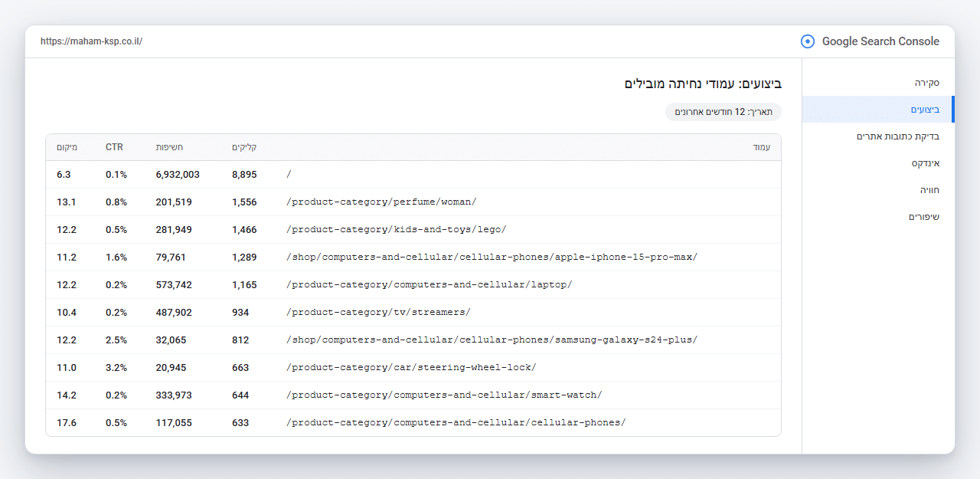Viewport: 980px width, 479px height.
Task: Click the עמוד column header
Action: coord(762,147)
